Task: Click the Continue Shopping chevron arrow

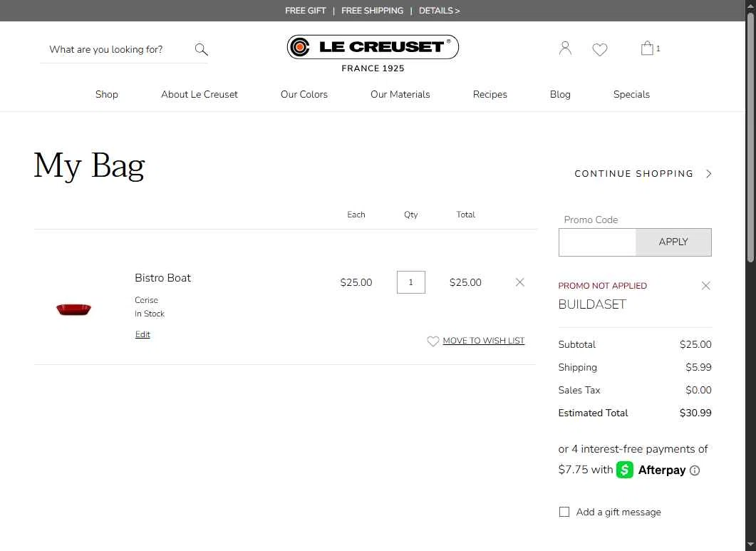Action: click(709, 174)
